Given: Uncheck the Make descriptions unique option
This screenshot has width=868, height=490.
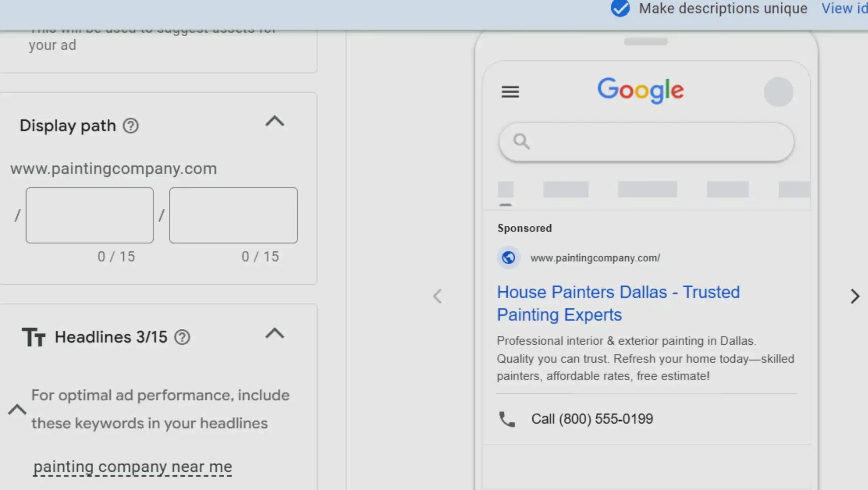Looking at the screenshot, I should coord(620,8).
